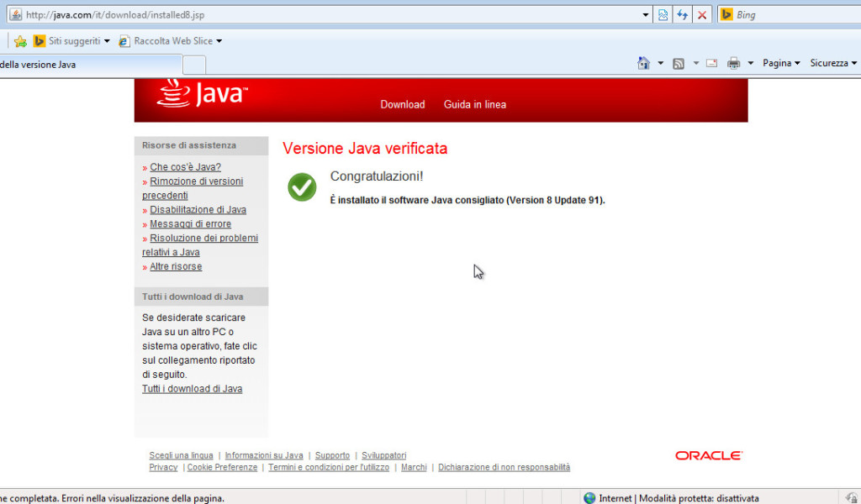The image size is (861, 504).
Task: Click the 'Cookie Preferenze' footer link
Action: (222, 467)
